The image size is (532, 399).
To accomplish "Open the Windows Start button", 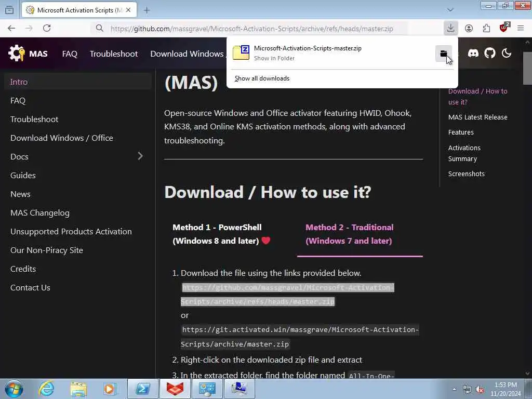I will [x=14, y=389].
